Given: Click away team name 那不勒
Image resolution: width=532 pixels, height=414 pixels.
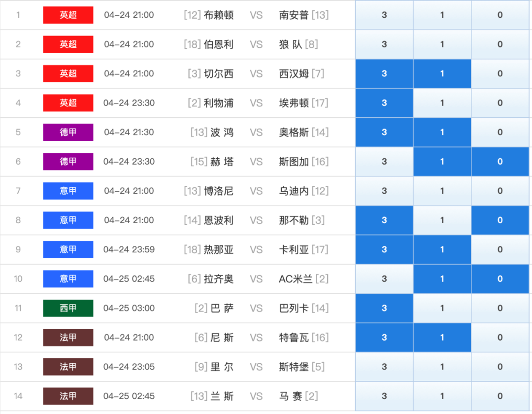Looking at the screenshot, I should (294, 220).
